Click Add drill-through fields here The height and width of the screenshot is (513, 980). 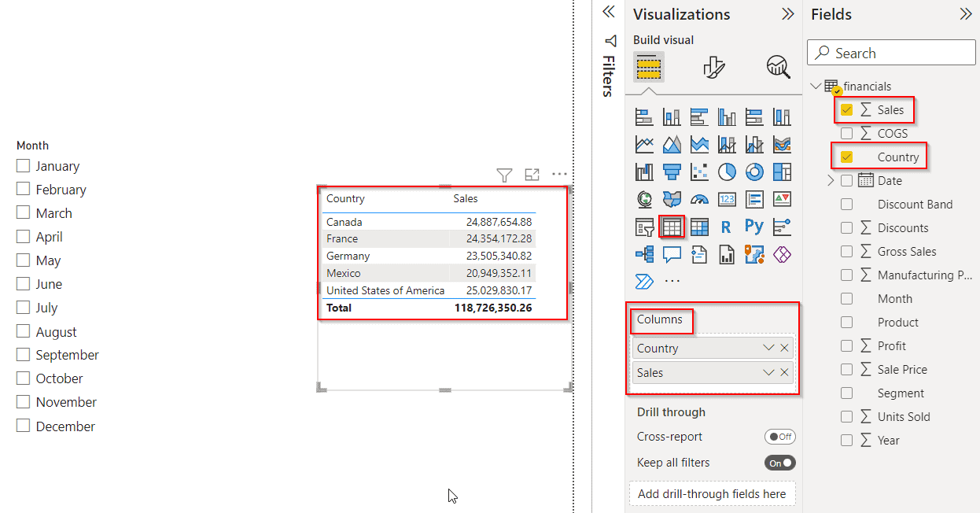(x=712, y=493)
